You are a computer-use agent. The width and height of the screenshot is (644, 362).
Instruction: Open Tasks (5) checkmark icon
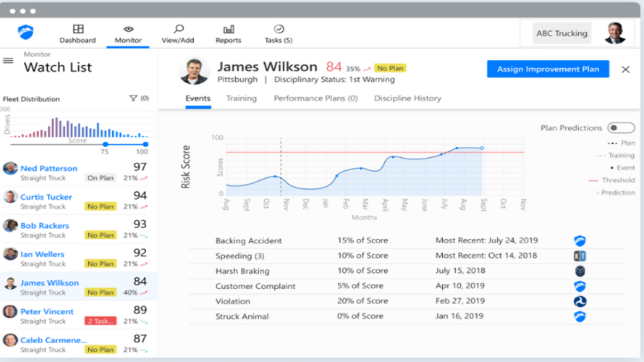click(279, 29)
